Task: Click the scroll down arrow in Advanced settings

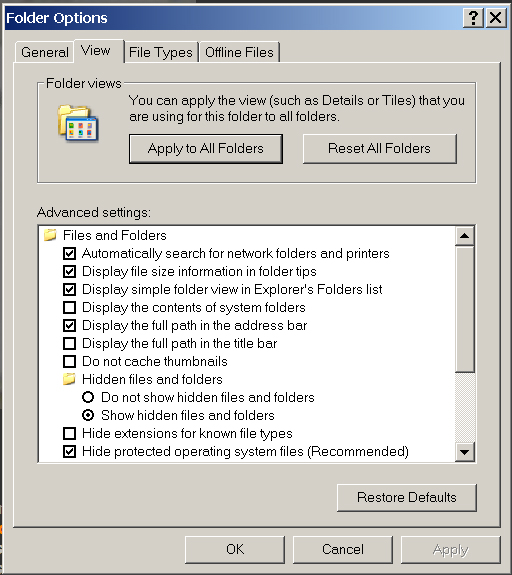Action: click(x=465, y=452)
